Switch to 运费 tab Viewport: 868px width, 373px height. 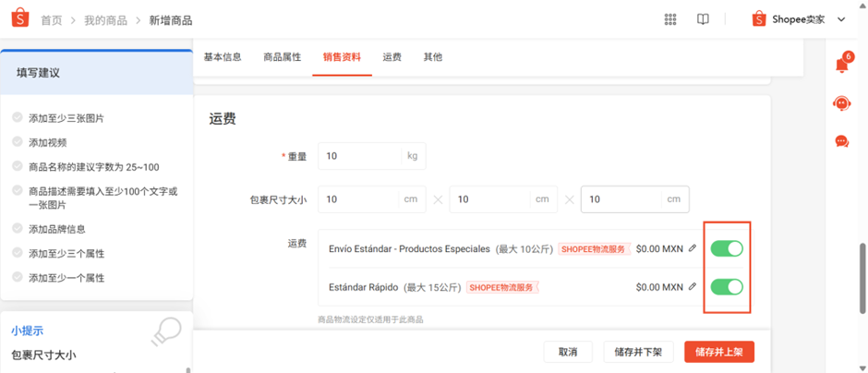392,57
